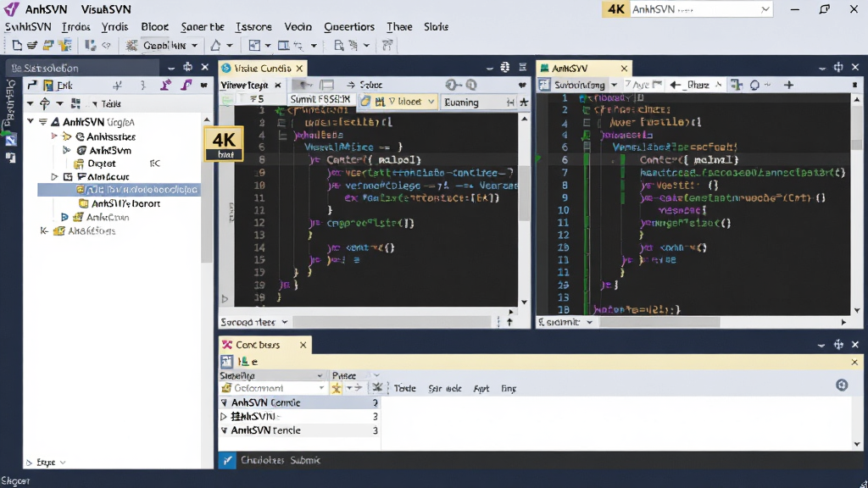Viewport: 868px width, 488px height.
Task: Open the Blook menu
Action: [x=154, y=26]
